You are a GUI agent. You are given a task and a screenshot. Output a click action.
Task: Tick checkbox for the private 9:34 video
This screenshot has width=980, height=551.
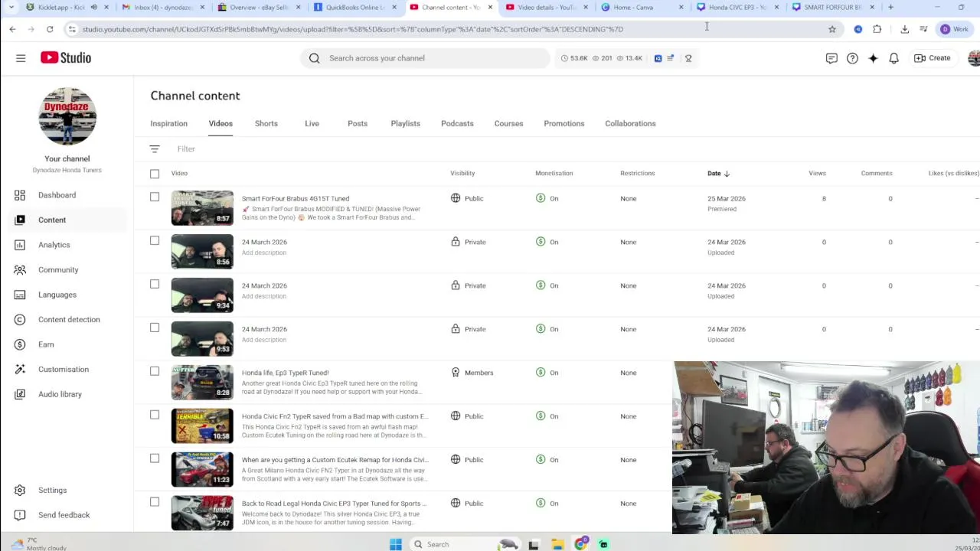pyautogui.click(x=155, y=284)
